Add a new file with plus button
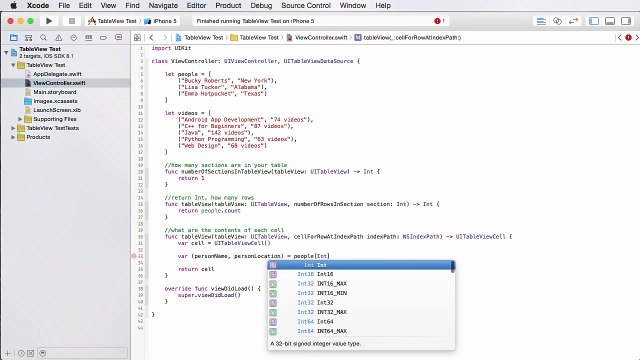 [7, 353]
